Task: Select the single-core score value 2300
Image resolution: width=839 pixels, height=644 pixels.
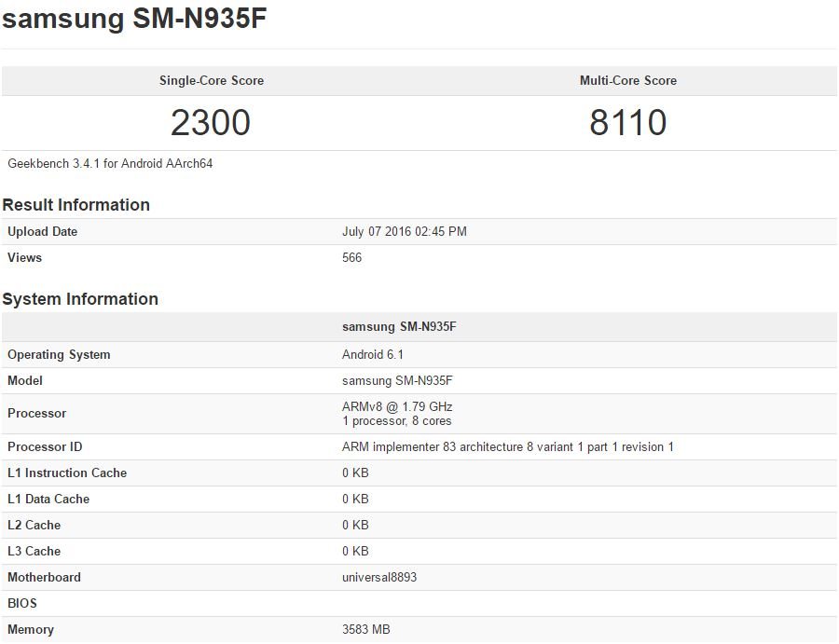Action: [211, 123]
